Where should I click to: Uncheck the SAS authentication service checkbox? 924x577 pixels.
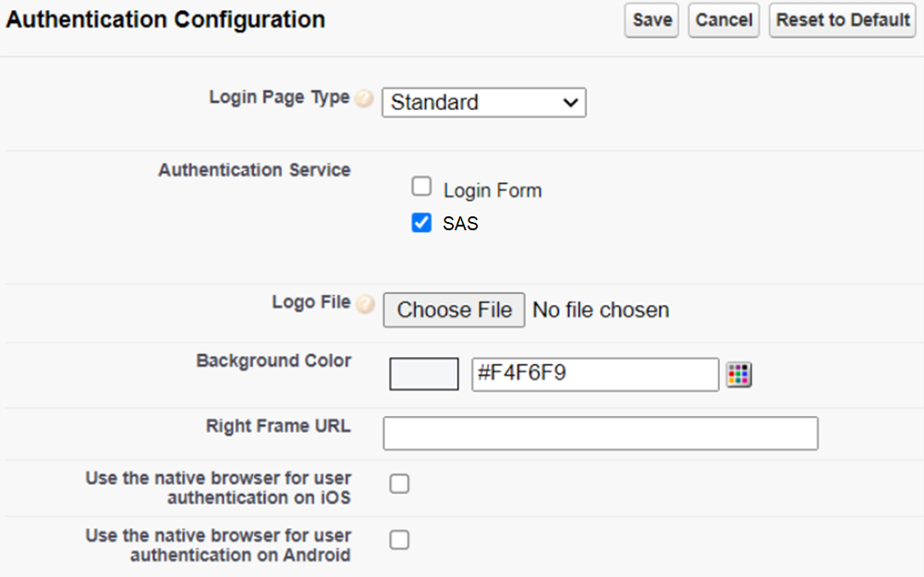pyautogui.click(x=421, y=223)
